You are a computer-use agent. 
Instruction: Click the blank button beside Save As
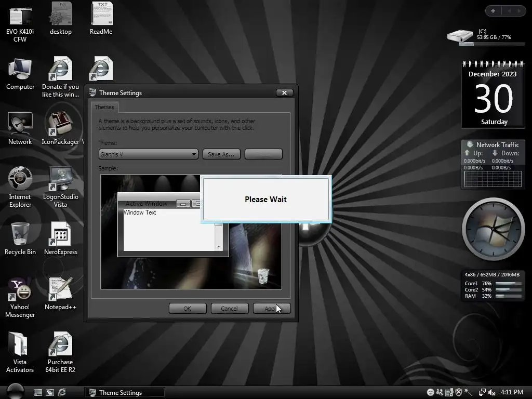point(263,154)
